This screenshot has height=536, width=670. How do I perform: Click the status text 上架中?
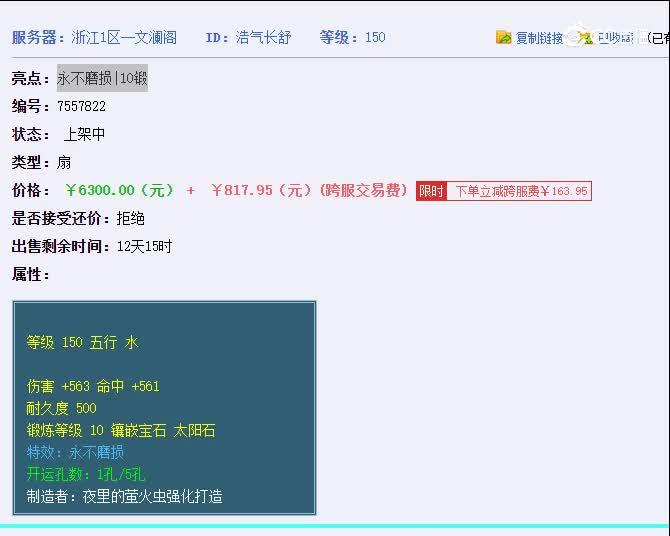(x=84, y=134)
